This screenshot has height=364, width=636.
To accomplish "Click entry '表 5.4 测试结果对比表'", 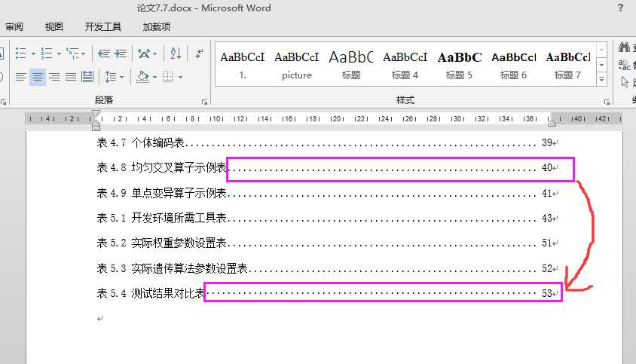I will click(151, 293).
